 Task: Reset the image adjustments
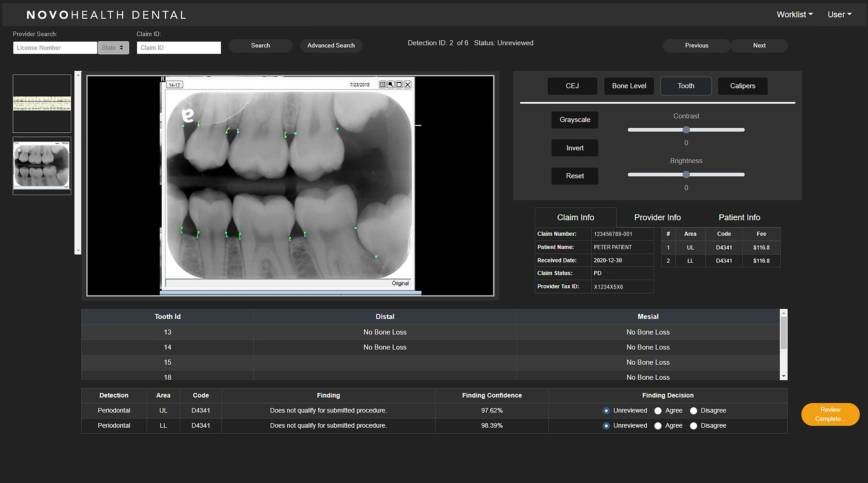point(575,176)
